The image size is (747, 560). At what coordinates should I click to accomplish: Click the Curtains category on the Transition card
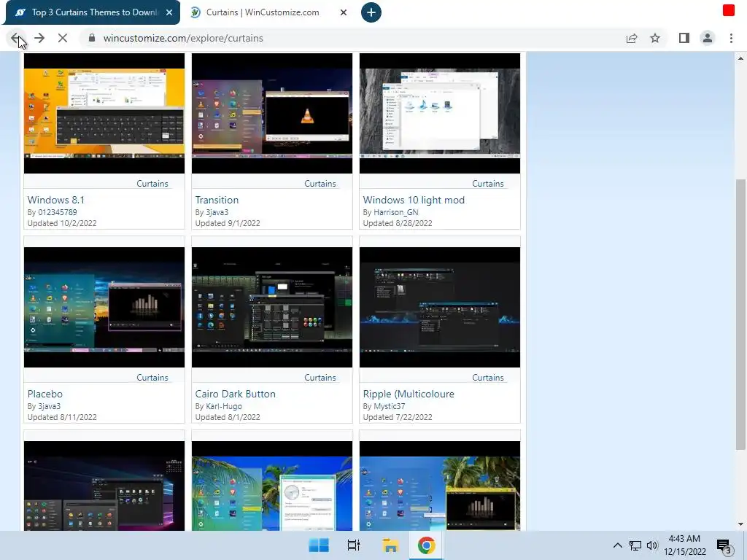pos(320,183)
